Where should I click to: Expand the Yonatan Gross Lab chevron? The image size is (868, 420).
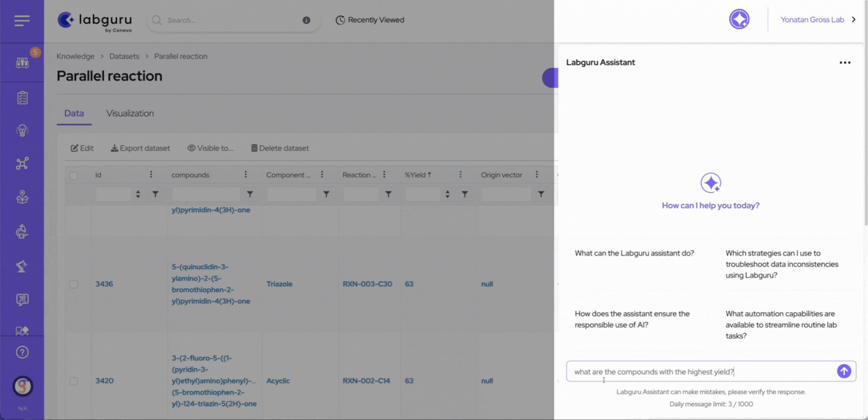pyautogui.click(x=854, y=19)
